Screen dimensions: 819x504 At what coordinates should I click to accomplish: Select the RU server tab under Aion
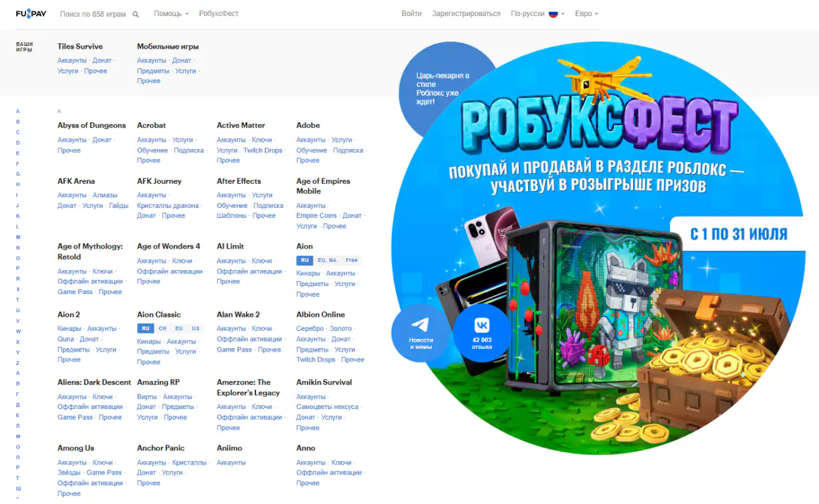click(x=305, y=260)
